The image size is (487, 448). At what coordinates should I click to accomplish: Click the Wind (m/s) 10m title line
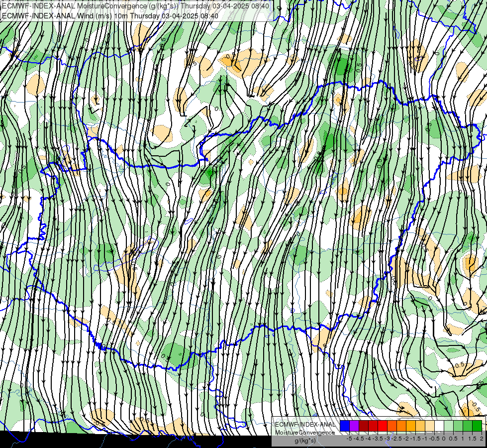click(x=110, y=16)
